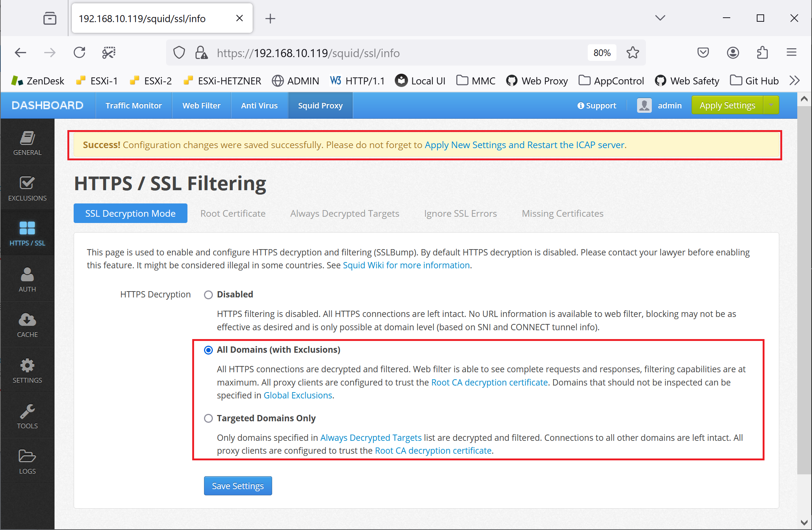Open the Git Hub bookmark folder

click(x=754, y=81)
